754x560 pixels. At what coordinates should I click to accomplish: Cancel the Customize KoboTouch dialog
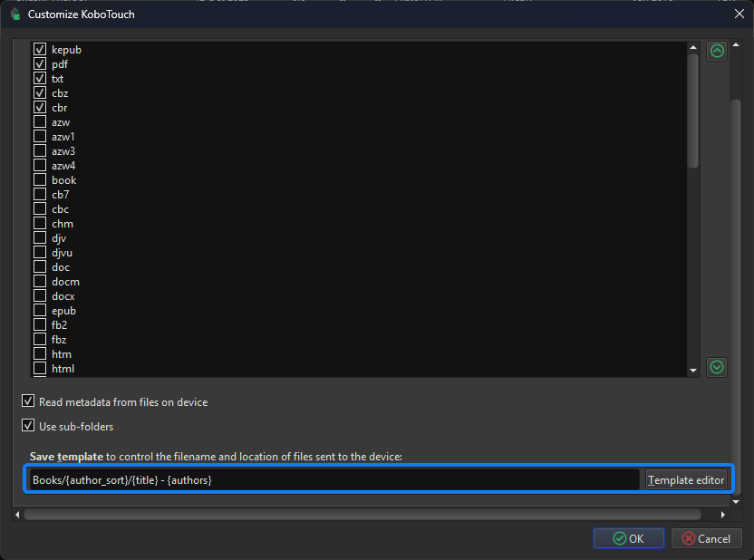[x=706, y=538]
